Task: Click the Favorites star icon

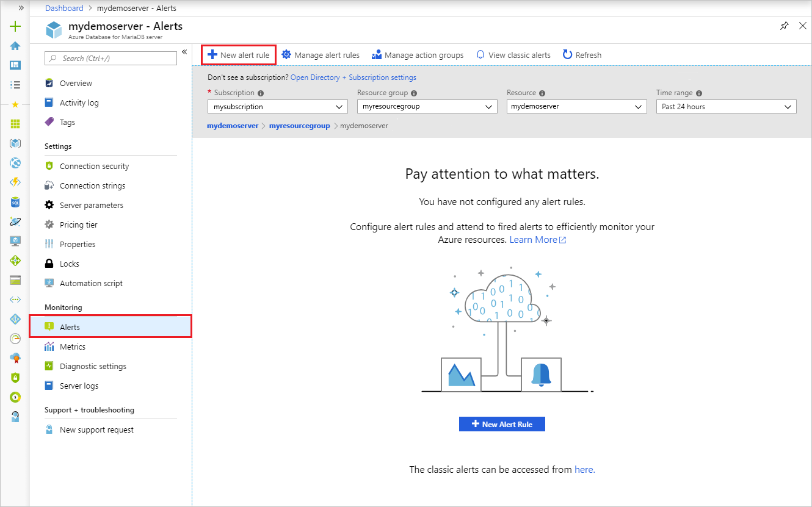Action: 15,104
